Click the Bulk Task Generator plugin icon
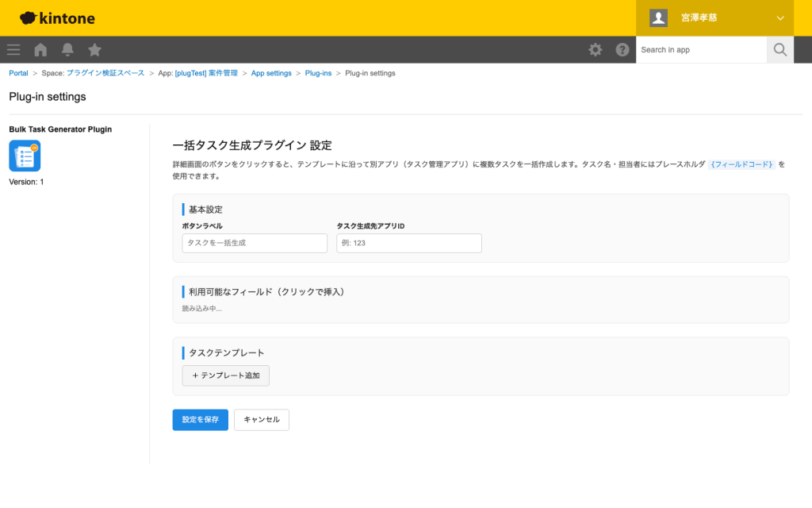Screen dimensions: 812x508 25,156
